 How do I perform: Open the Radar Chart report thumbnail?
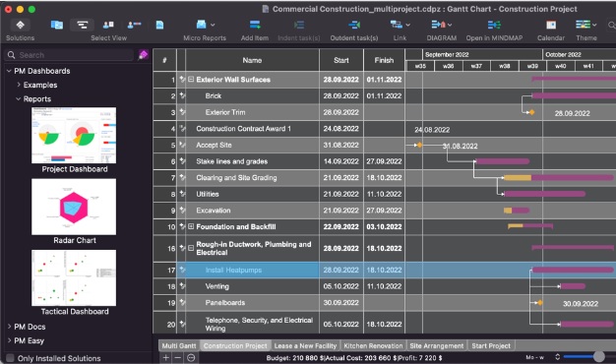pyautogui.click(x=74, y=207)
